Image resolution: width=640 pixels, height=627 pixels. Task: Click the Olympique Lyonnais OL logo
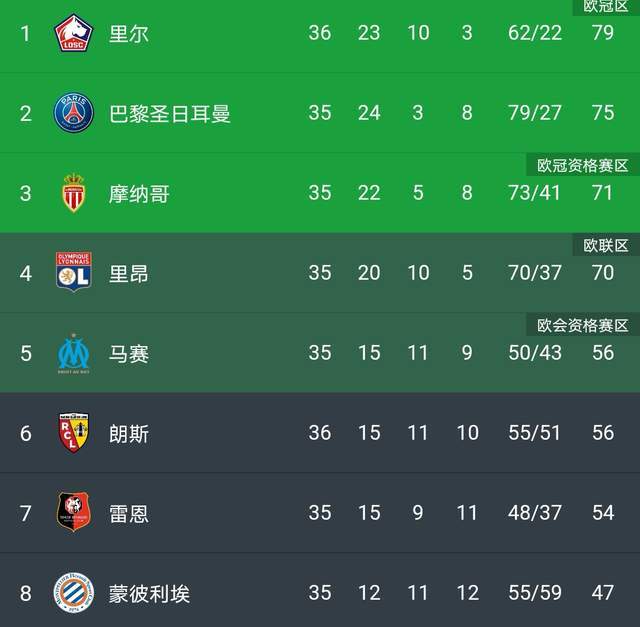pos(73,271)
